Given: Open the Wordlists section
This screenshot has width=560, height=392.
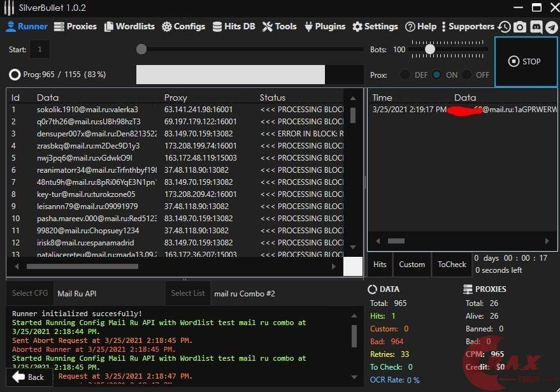Looking at the screenshot, I should click(x=129, y=26).
